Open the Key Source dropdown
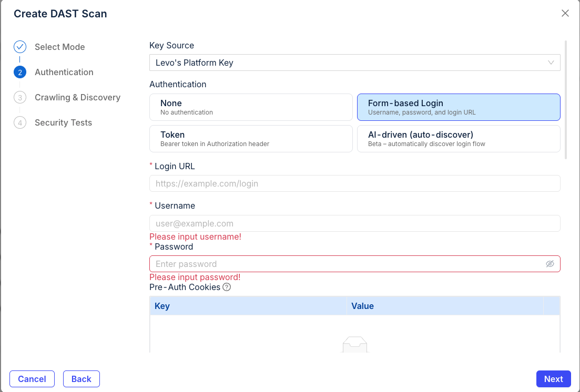The width and height of the screenshot is (580, 392). pyautogui.click(x=355, y=63)
